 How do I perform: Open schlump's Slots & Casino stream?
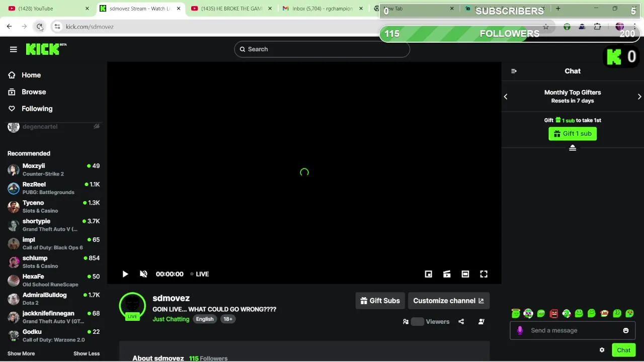53,262
